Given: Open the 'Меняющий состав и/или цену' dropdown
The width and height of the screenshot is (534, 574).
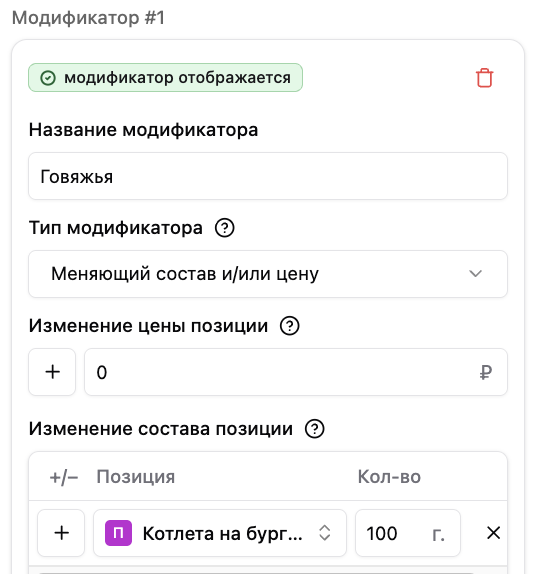Looking at the screenshot, I should pyautogui.click(x=268, y=274).
